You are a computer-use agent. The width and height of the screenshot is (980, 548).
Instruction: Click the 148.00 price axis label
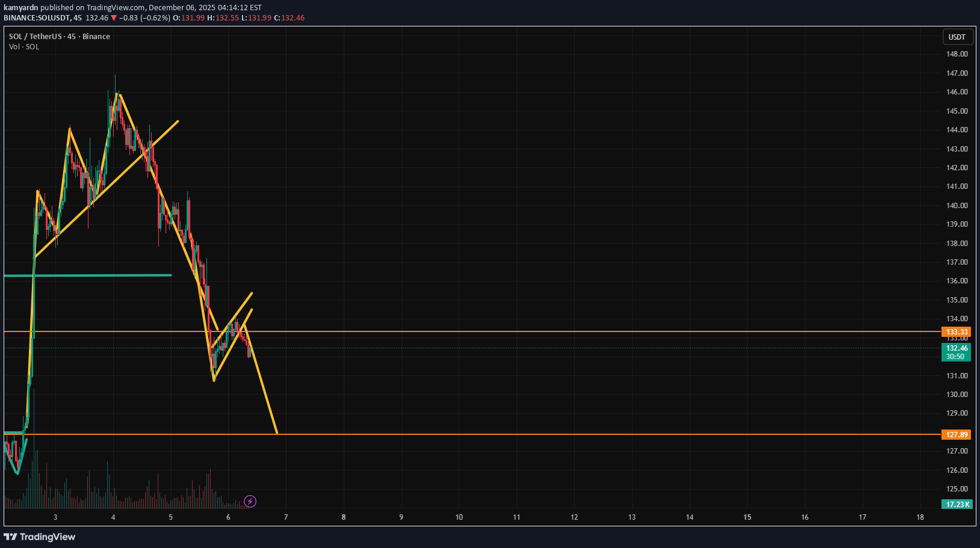[957, 54]
